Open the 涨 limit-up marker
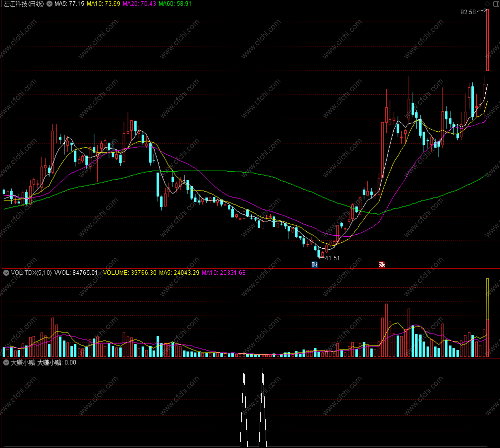The image size is (500, 448). [x=382, y=265]
